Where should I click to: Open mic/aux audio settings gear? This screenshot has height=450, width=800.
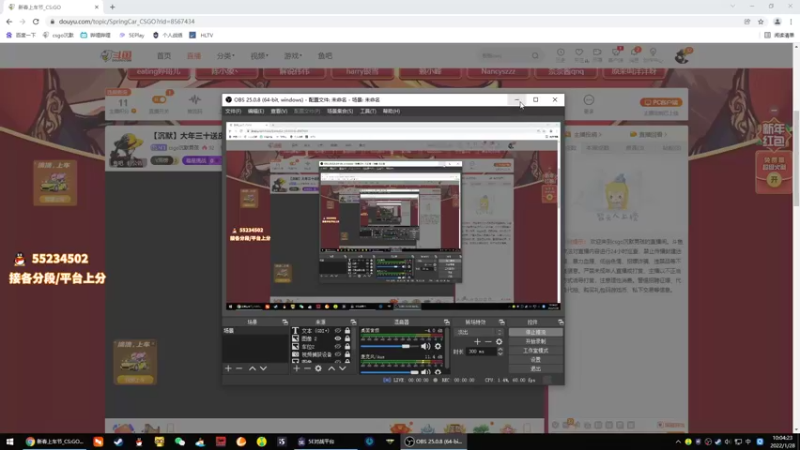pyautogui.click(x=438, y=372)
